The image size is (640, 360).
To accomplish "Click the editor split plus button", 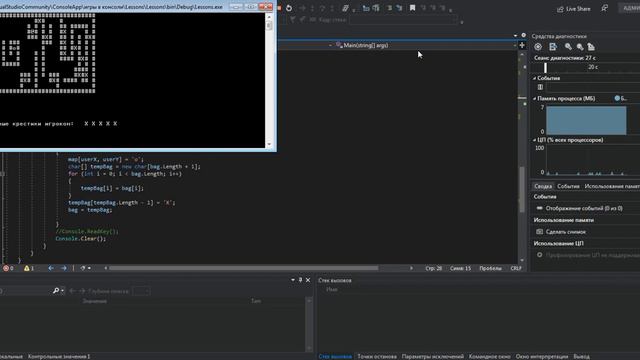I will pos(522,45).
